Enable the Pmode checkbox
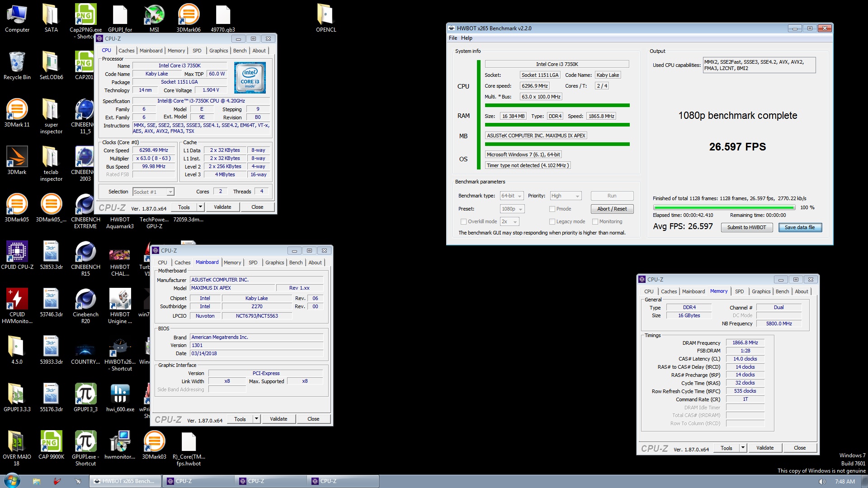Image resolution: width=868 pixels, height=488 pixels. tap(552, 209)
